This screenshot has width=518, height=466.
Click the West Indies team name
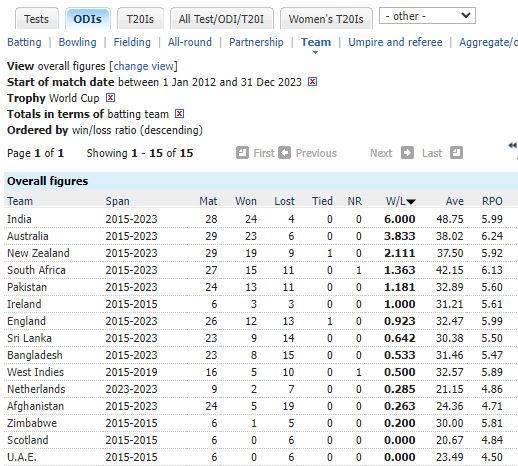coord(35,372)
